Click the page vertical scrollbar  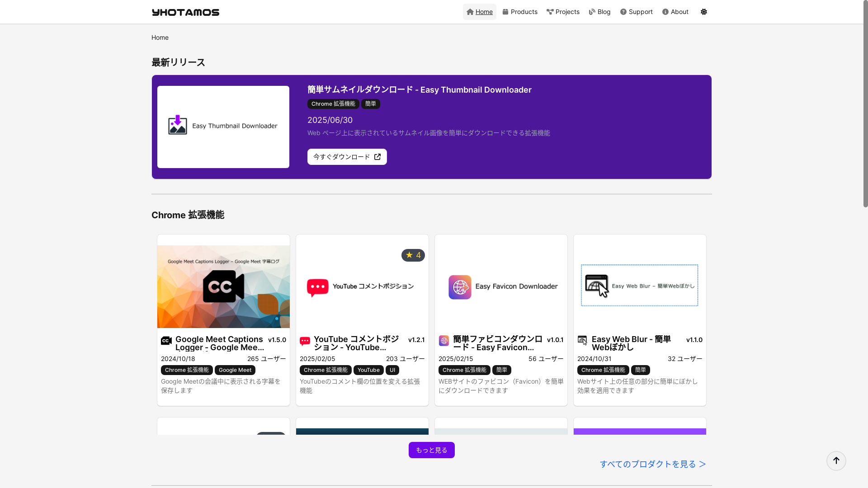(866, 104)
